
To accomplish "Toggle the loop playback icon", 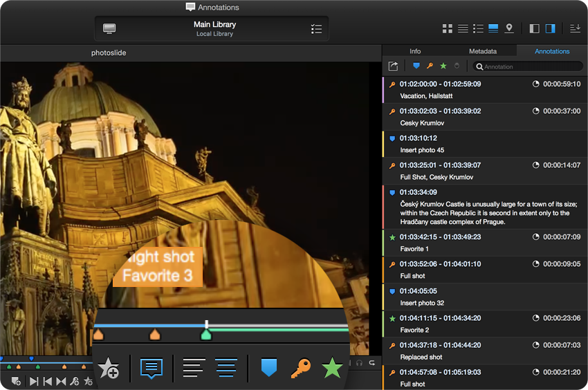I will [x=371, y=362].
